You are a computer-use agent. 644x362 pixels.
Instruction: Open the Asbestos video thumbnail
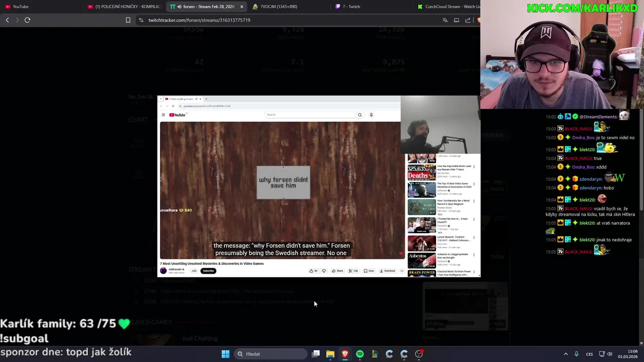(x=422, y=260)
